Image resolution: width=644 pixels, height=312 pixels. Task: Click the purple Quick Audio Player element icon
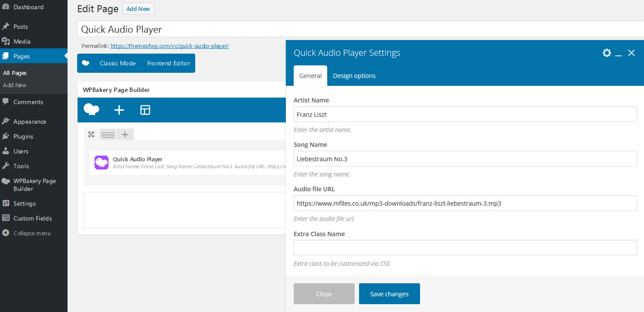[102, 163]
